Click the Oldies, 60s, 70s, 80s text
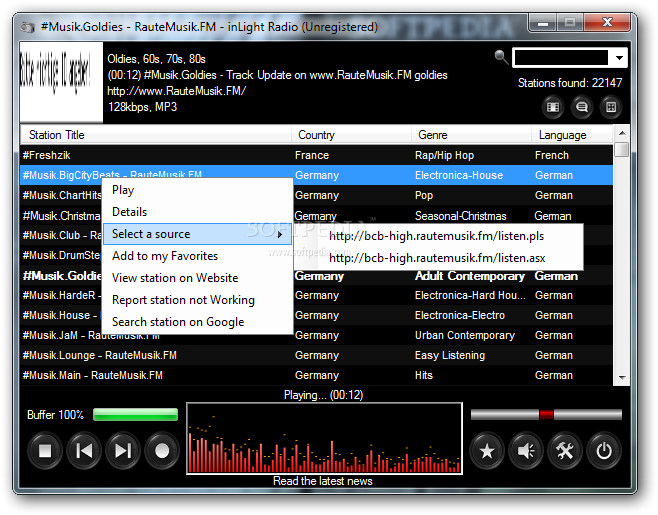The width and height of the screenshot is (658, 515). [156, 59]
